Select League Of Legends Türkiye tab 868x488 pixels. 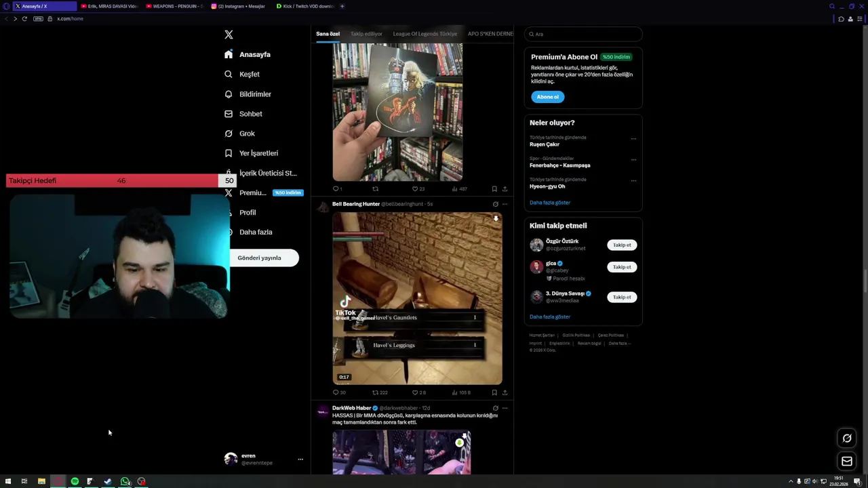425,34
